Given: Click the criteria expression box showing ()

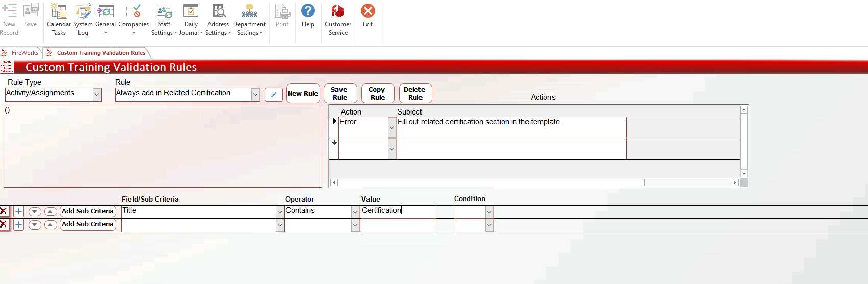Looking at the screenshot, I should pos(163,146).
